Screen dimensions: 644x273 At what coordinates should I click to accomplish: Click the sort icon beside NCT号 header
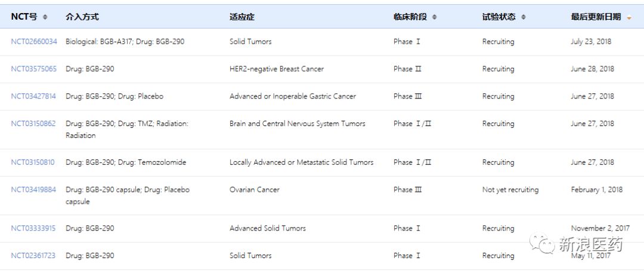coord(45,17)
